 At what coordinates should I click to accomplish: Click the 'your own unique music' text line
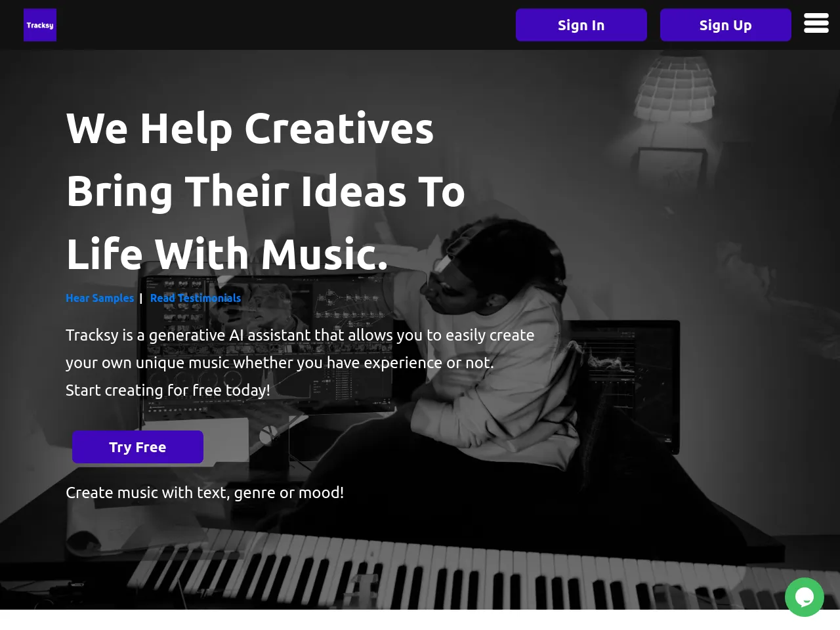[280, 362]
